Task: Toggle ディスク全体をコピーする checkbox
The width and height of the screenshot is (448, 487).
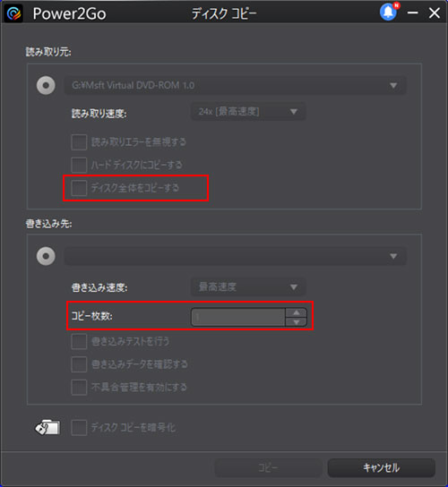Action: (79, 188)
